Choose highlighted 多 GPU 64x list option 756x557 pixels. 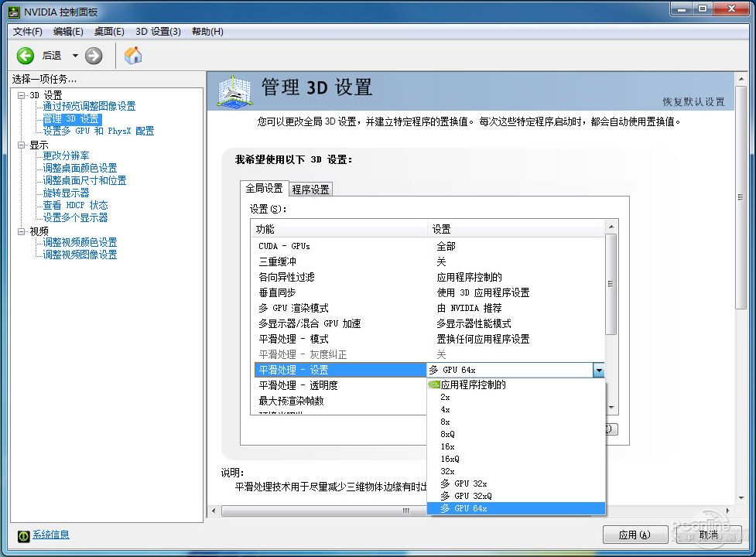tap(516, 508)
